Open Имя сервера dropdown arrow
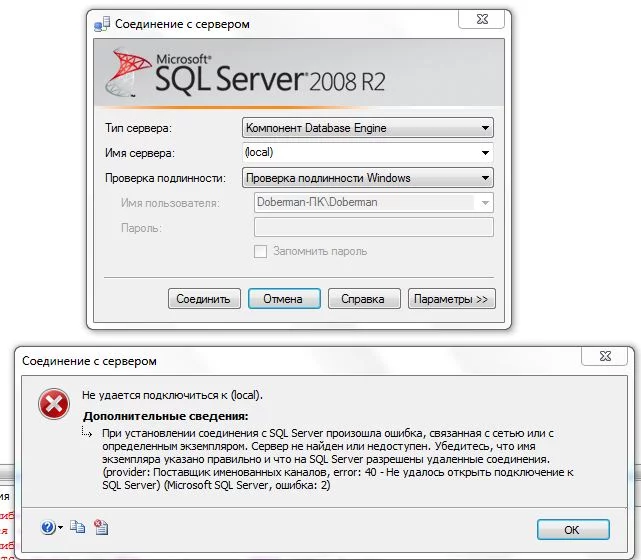This screenshot has height=560, width=641. click(x=485, y=153)
